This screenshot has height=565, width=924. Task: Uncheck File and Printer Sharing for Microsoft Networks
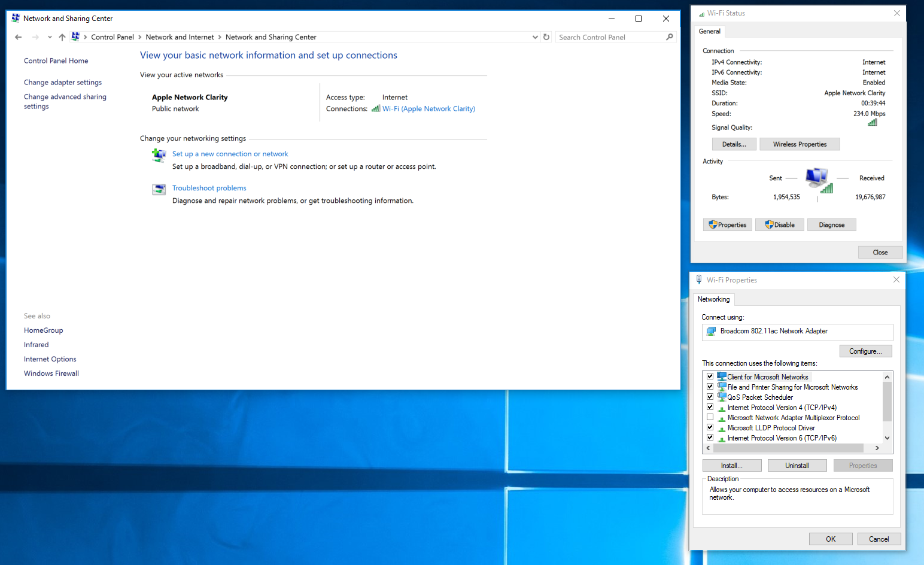(710, 387)
